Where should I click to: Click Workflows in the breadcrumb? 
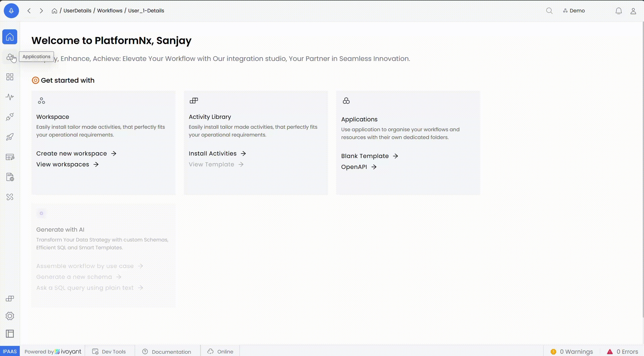pyautogui.click(x=110, y=11)
